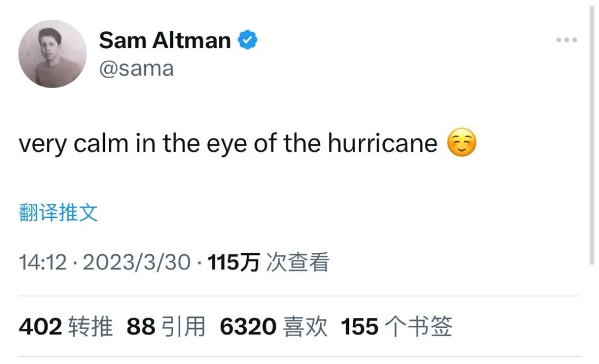View the 402 转推 retweets list
Screen dimensions: 599x364
click(66, 327)
